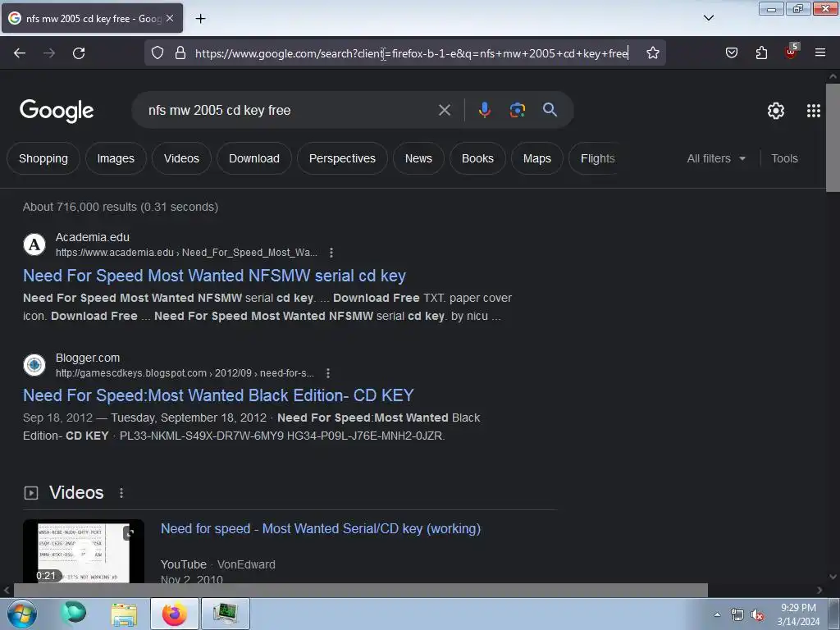Screen dimensions: 840x630
Task: Reload the current page
Action: pos(79,53)
